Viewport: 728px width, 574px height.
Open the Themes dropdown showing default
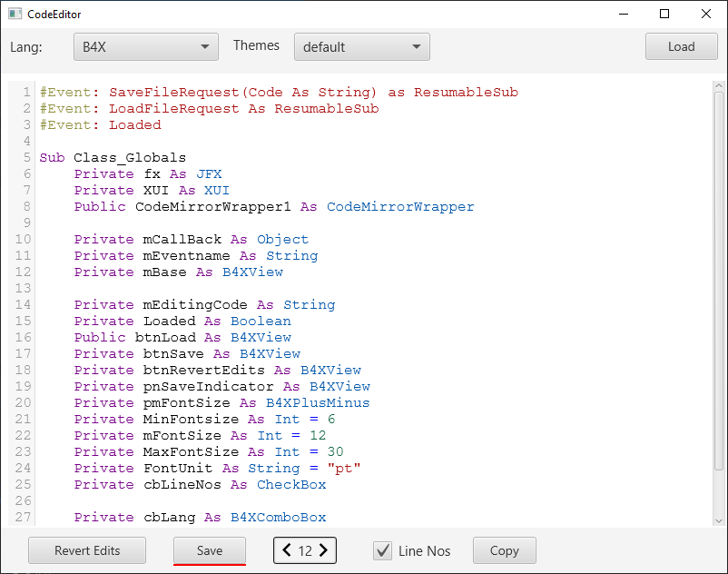point(361,47)
